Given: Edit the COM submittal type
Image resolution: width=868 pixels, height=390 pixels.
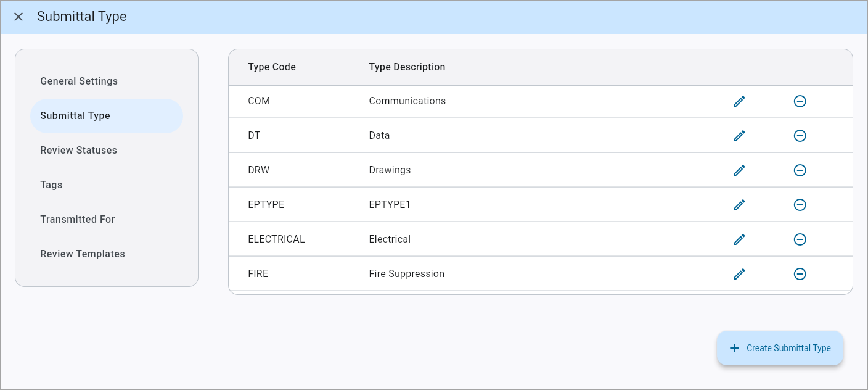Looking at the screenshot, I should [739, 101].
